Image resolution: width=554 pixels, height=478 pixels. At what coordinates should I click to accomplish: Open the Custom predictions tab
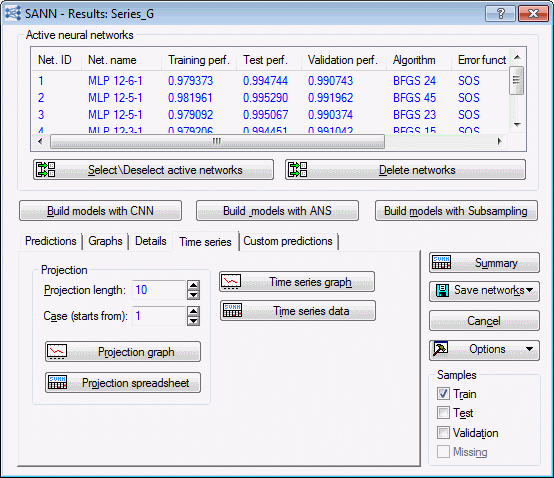(x=288, y=241)
